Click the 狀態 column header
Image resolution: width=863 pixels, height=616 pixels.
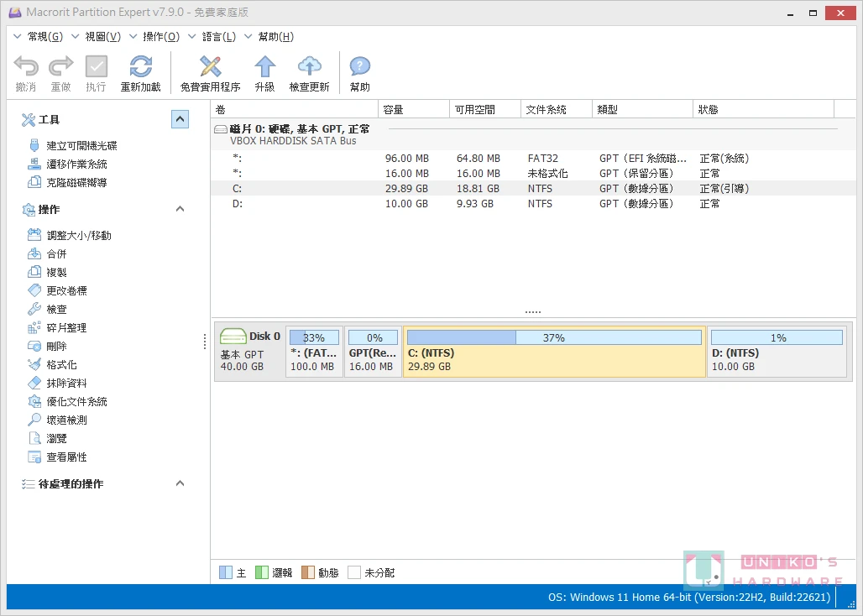coord(763,109)
